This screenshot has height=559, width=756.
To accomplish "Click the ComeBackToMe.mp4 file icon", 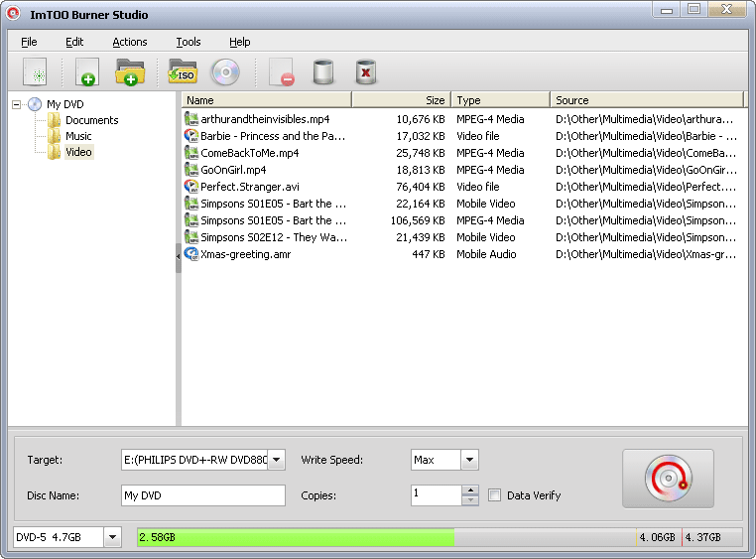I will click(x=191, y=153).
